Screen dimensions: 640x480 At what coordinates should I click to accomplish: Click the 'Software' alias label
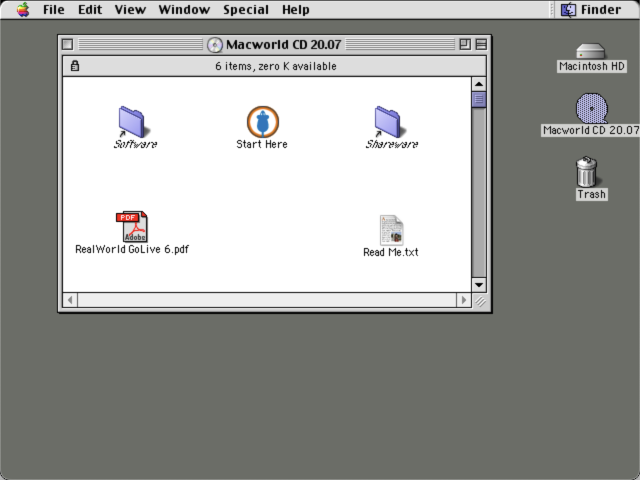point(135,144)
